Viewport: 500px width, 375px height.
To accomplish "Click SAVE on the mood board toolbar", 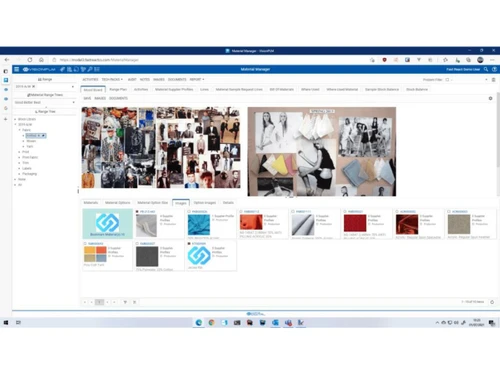I will coord(87,98).
